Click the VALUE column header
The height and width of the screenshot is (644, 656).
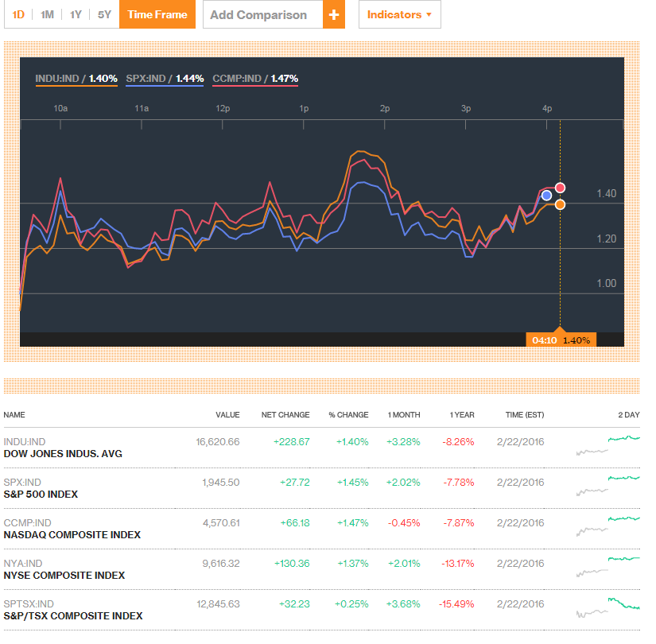227,415
